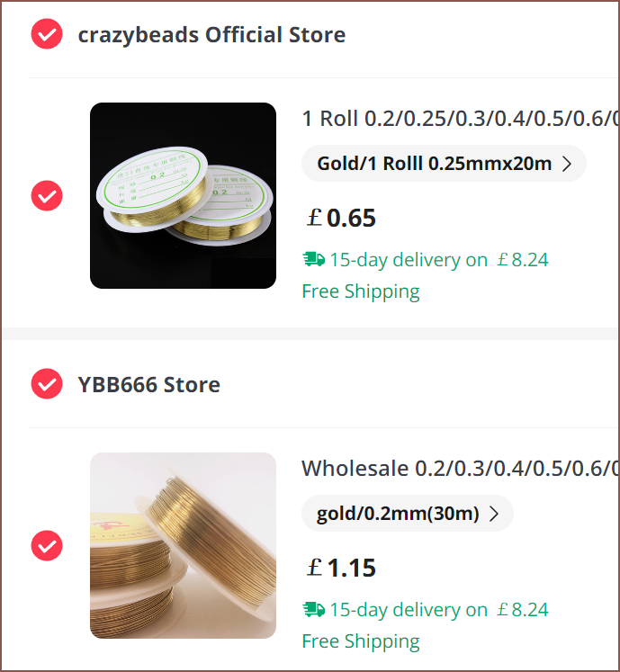
Task: Click the £0.65 price
Action: (340, 219)
